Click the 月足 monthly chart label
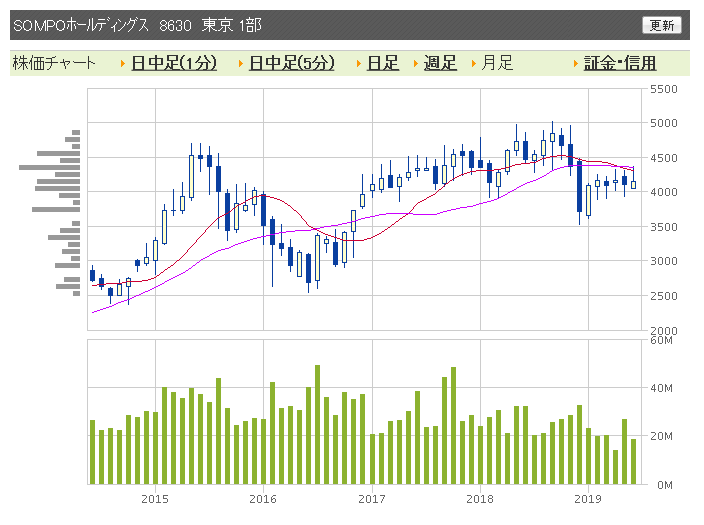The height and width of the screenshot is (525, 704). [x=497, y=63]
